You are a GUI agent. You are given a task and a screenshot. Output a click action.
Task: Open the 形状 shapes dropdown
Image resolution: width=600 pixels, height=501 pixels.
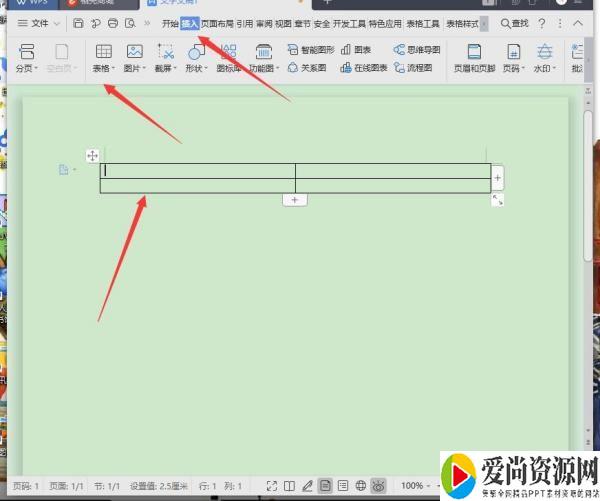(196, 58)
